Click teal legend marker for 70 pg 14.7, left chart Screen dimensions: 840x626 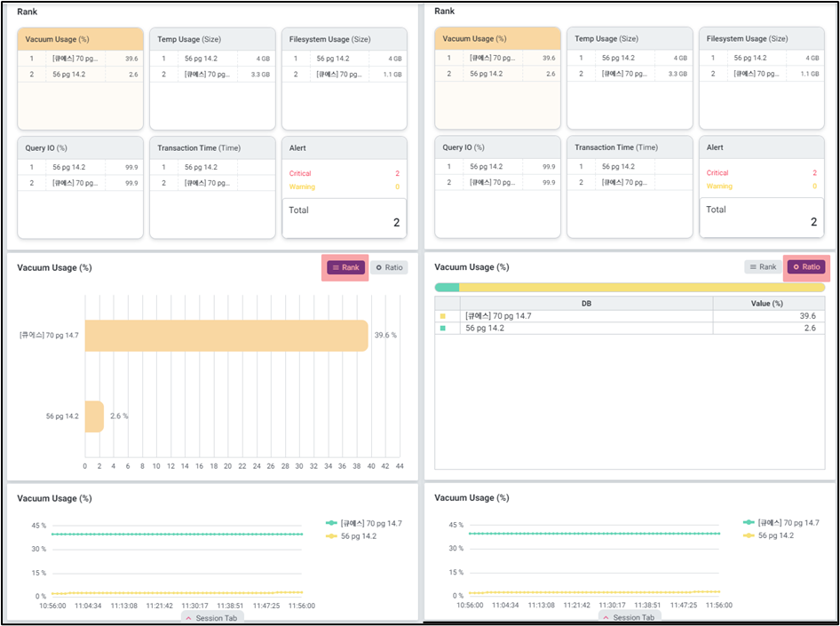(x=333, y=524)
